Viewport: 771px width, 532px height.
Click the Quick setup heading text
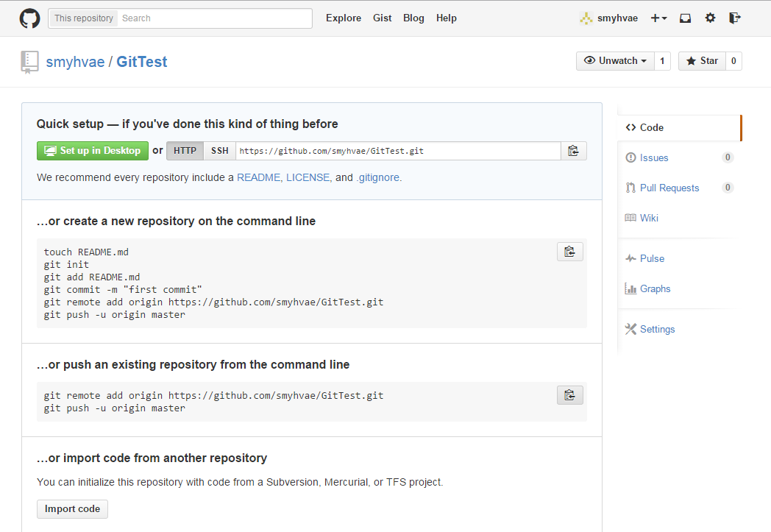(188, 124)
